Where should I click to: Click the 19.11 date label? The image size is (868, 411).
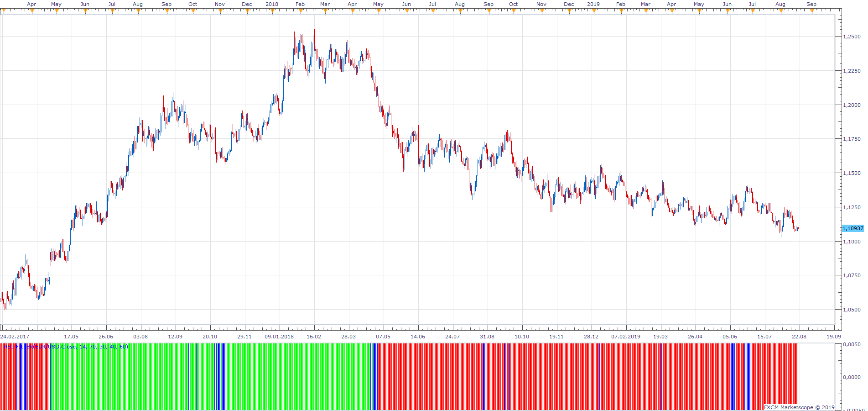click(556, 337)
